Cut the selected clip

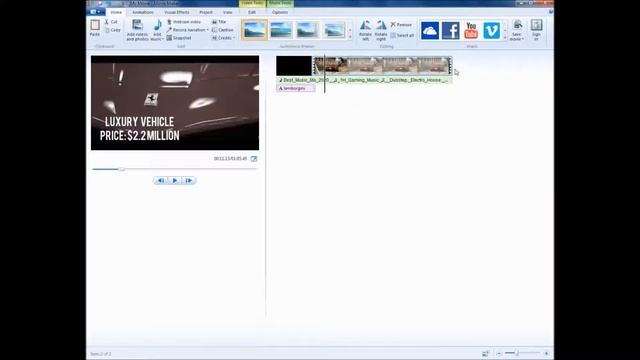coord(111,22)
